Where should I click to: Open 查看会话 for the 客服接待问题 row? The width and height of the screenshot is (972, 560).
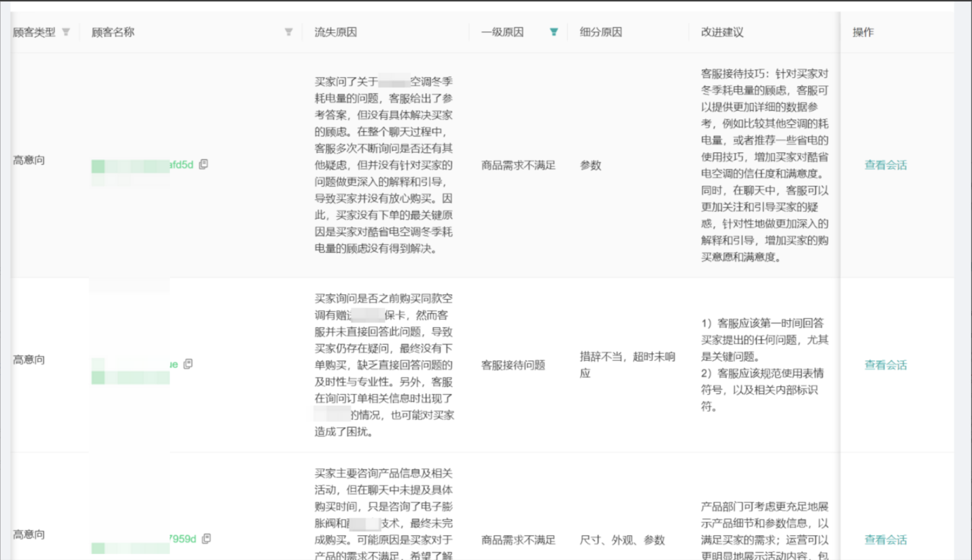point(885,365)
